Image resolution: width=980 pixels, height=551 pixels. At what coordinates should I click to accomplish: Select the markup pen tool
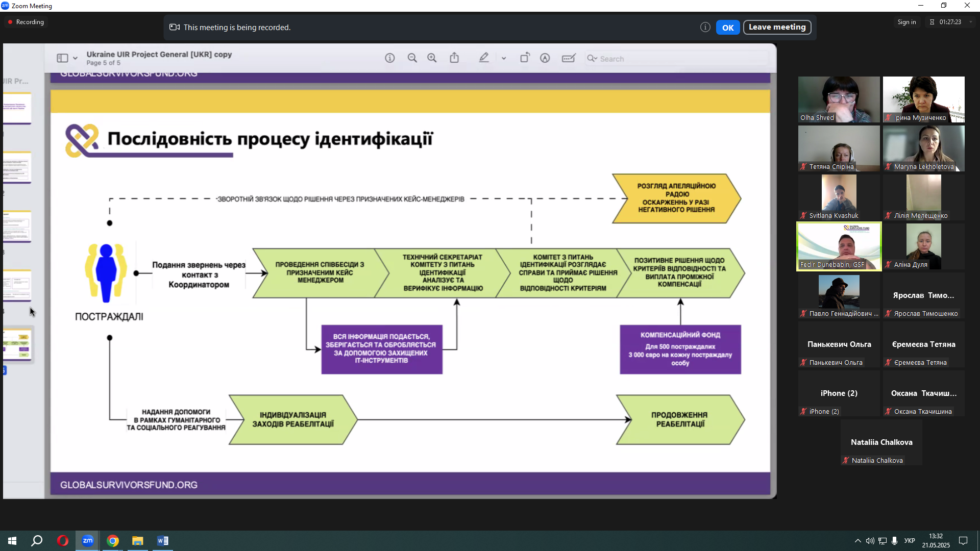[x=484, y=58]
